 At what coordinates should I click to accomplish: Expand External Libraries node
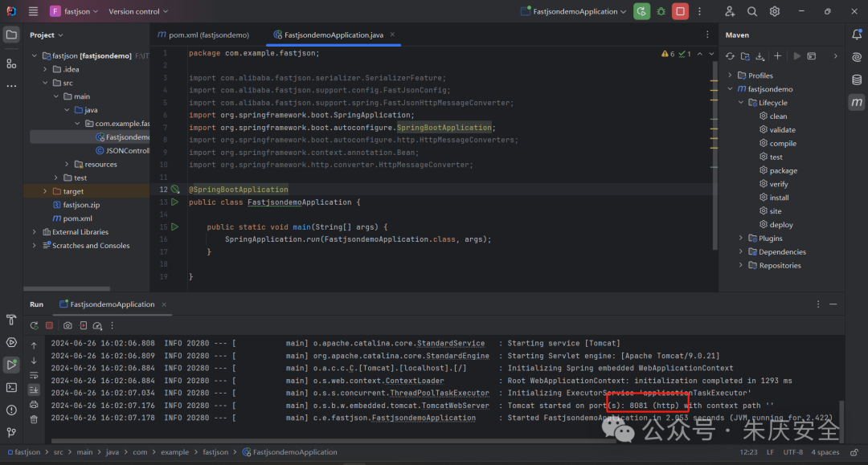(x=35, y=231)
